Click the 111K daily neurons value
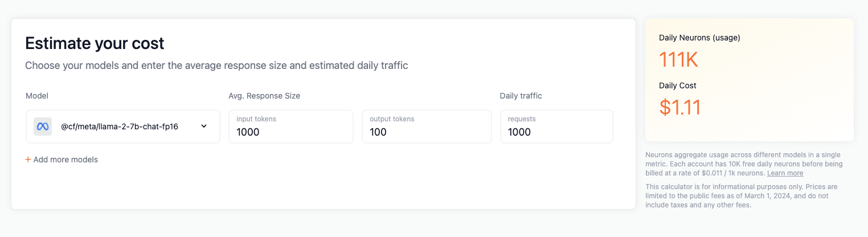The height and width of the screenshot is (237, 868). coord(678,60)
